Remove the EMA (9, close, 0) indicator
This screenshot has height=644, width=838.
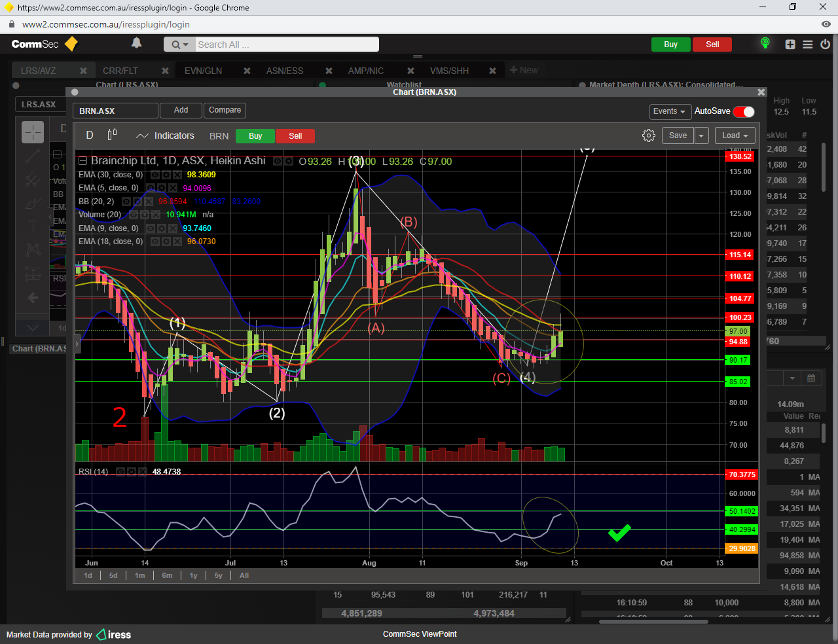click(x=172, y=228)
